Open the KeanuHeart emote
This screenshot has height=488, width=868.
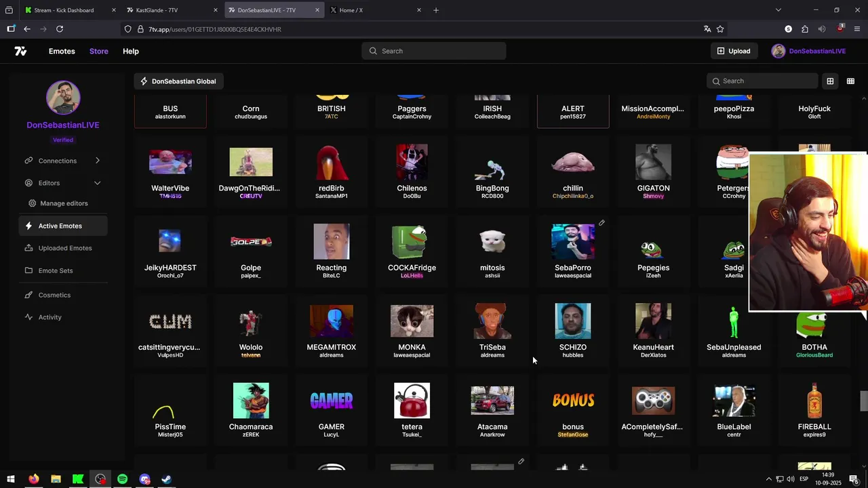pyautogui.click(x=653, y=331)
